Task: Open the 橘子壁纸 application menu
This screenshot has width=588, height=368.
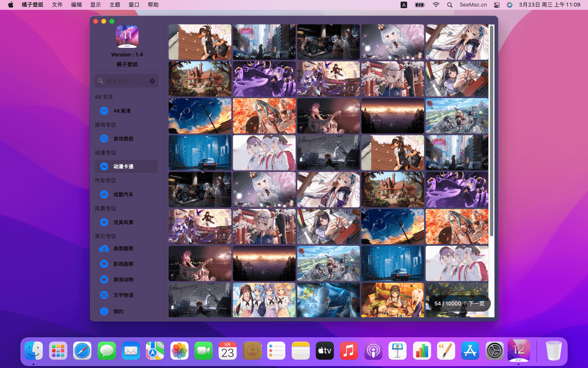Action: pos(33,5)
